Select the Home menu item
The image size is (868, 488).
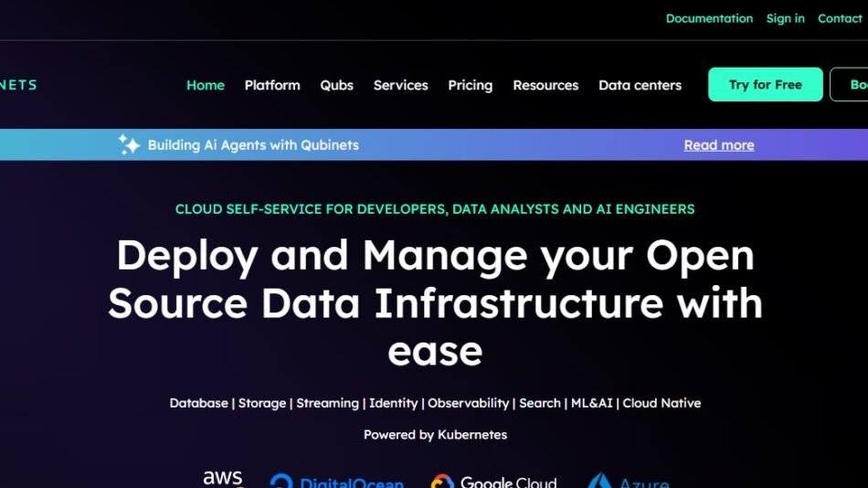pos(205,85)
